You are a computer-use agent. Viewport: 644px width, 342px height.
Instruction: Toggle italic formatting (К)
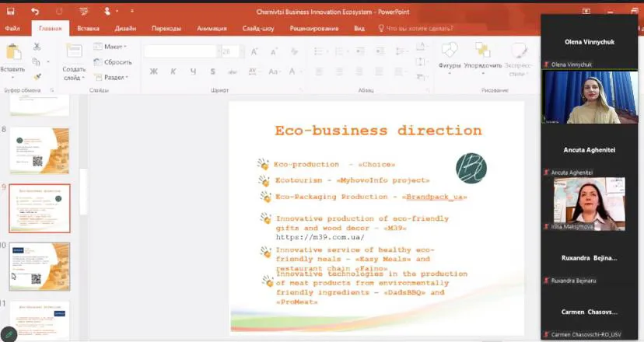click(x=173, y=72)
